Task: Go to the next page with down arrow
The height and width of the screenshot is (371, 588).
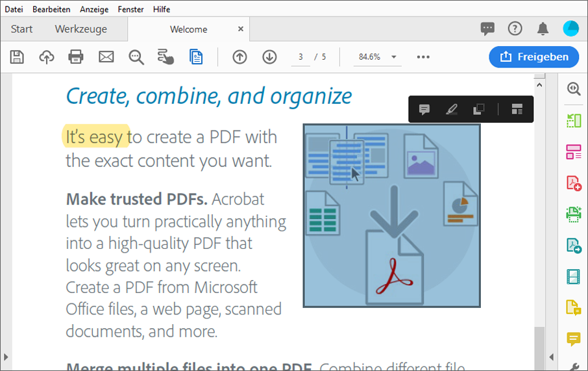Action: click(x=269, y=57)
